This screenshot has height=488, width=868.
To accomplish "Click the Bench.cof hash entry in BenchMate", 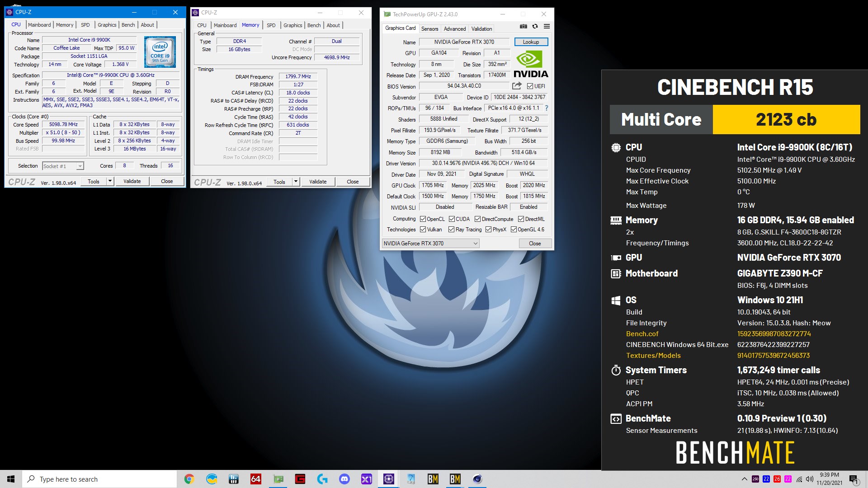I will click(774, 334).
